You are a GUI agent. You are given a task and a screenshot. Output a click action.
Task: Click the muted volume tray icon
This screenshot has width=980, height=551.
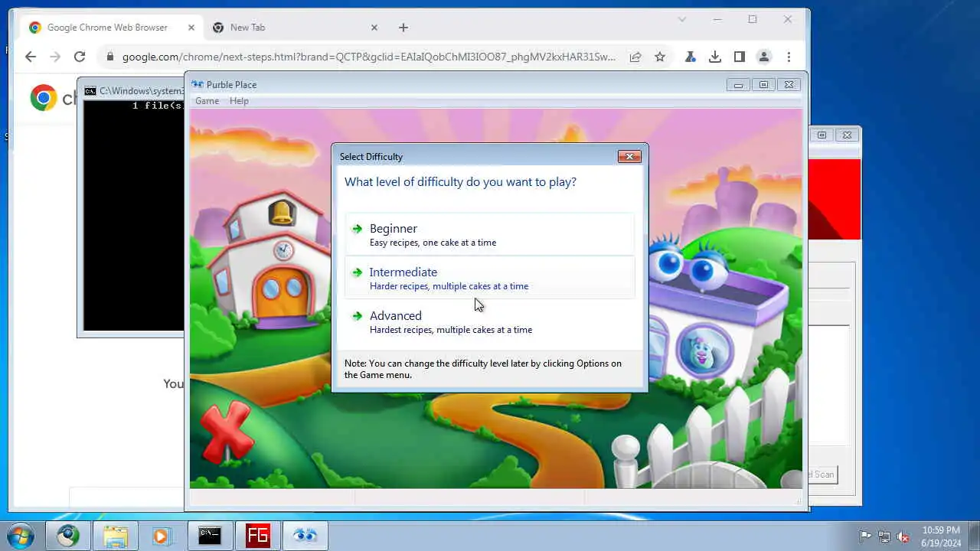coord(903,536)
